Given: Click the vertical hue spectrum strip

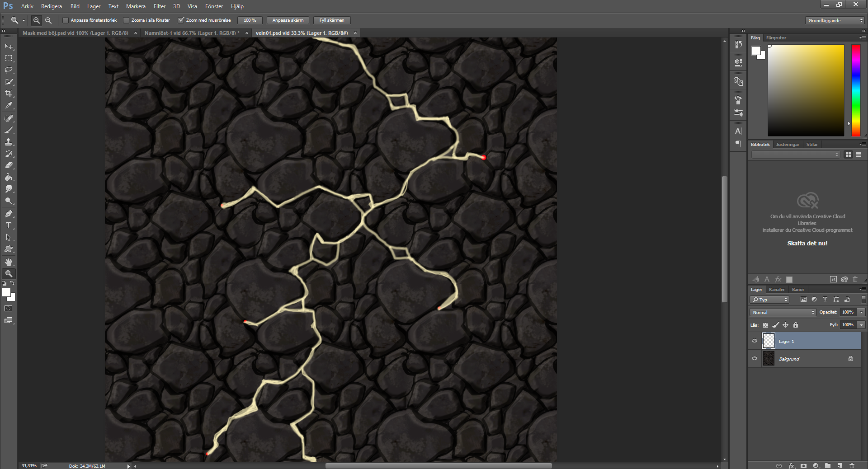Looking at the screenshot, I should pyautogui.click(x=856, y=90).
